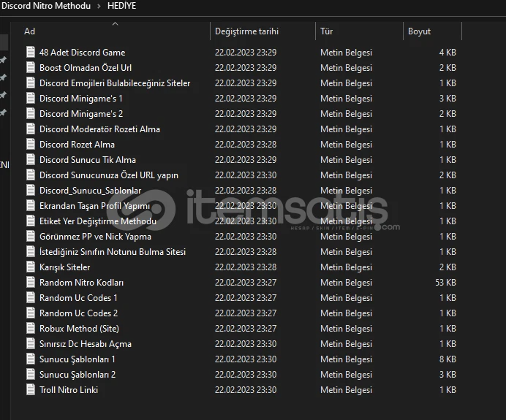This screenshot has width=506, height=420.
Task: Click the icon next to Boost Olmadan Özel Url
Action: tap(31, 68)
